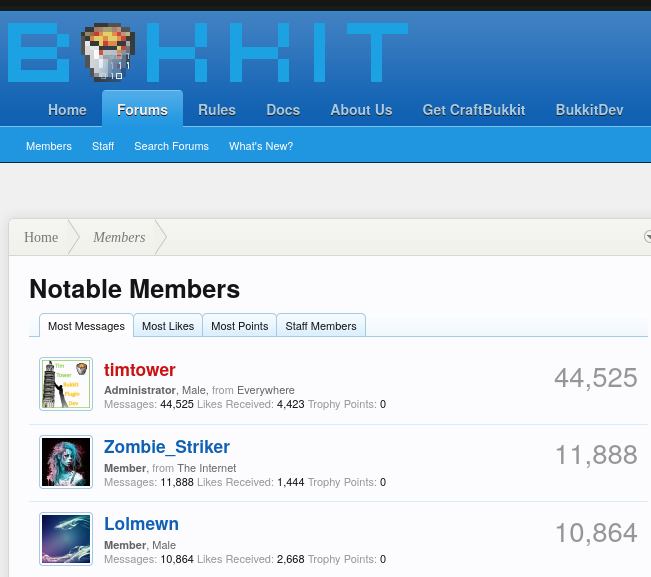
Task: Click Lolmewn's Likes Received 2,668 value
Action: click(x=291, y=560)
